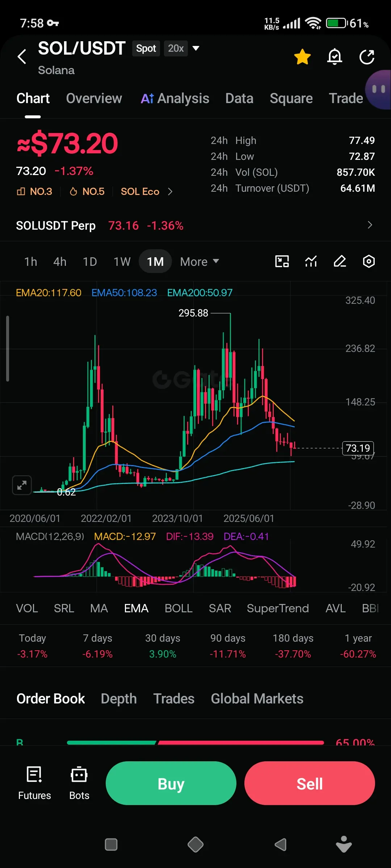This screenshot has height=868, width=391.
Task: Switch to the Overview tab
Action: [x=94, y=98]
